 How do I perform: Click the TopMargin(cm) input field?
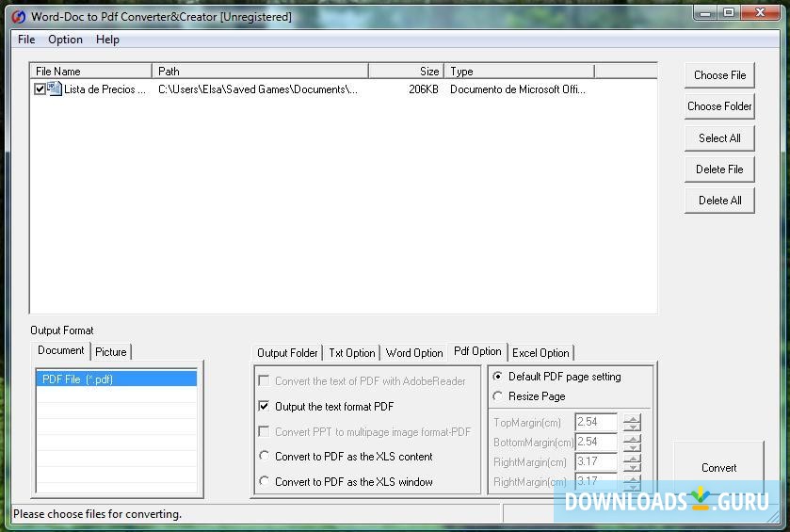pos(596,422)
